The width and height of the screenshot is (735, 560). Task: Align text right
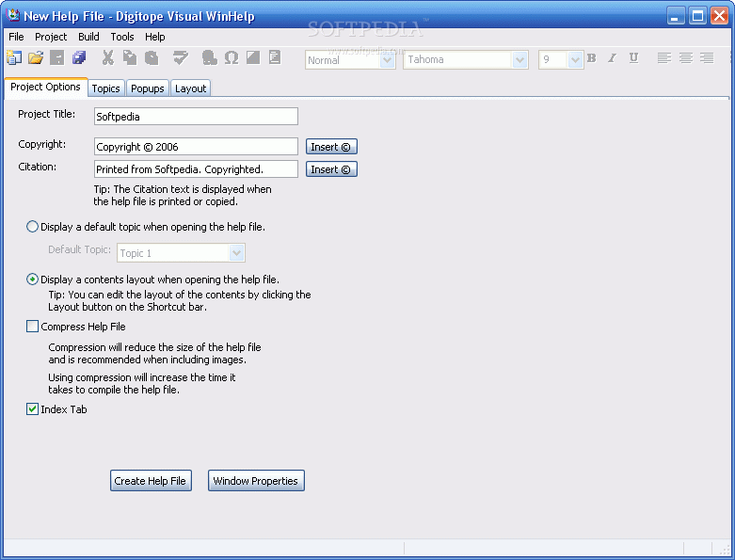click(x=707, y=58)
